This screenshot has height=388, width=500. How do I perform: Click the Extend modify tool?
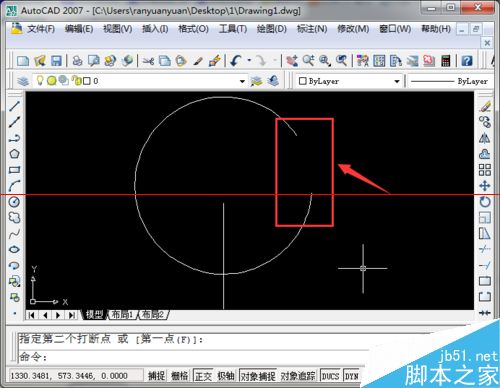click(485, 265)
